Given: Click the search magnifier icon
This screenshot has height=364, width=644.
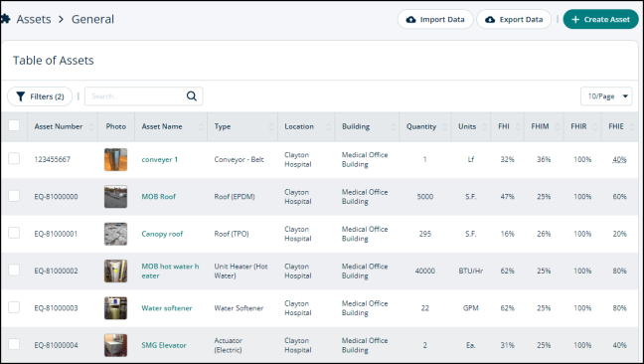Looking at the screenshot, I should 192,96.
